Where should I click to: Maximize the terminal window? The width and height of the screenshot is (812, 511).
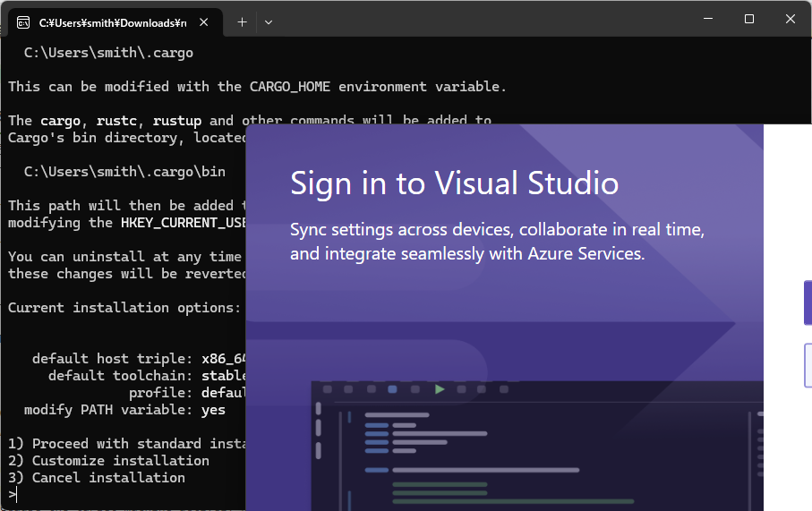(748, 19)
